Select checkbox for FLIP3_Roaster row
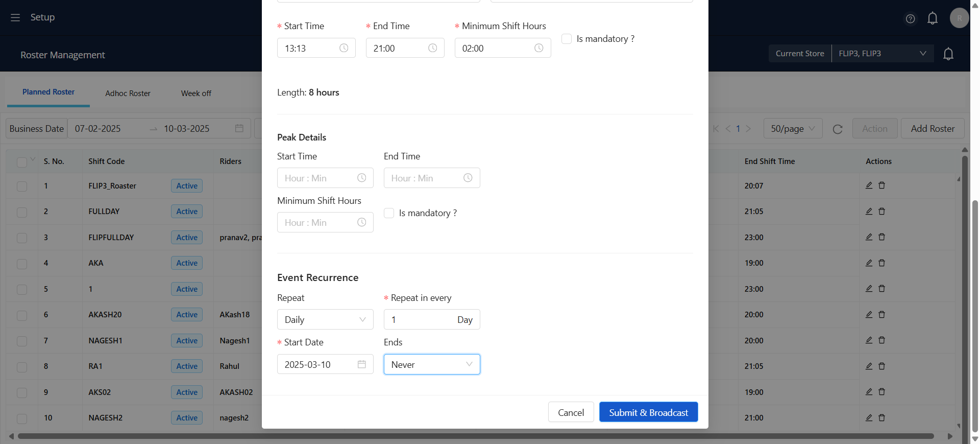The image size is (980, 444). [x=22, y=186]
